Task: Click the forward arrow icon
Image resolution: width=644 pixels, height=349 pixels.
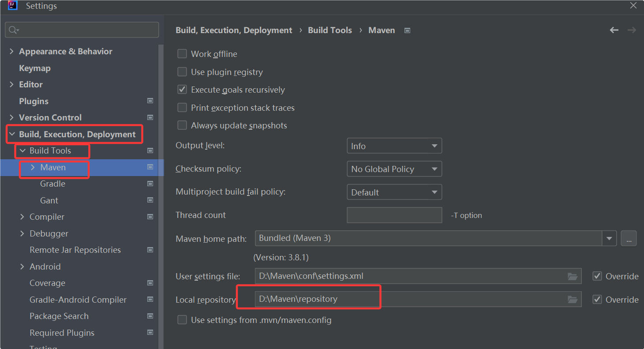Action: [x=632, y=30]
